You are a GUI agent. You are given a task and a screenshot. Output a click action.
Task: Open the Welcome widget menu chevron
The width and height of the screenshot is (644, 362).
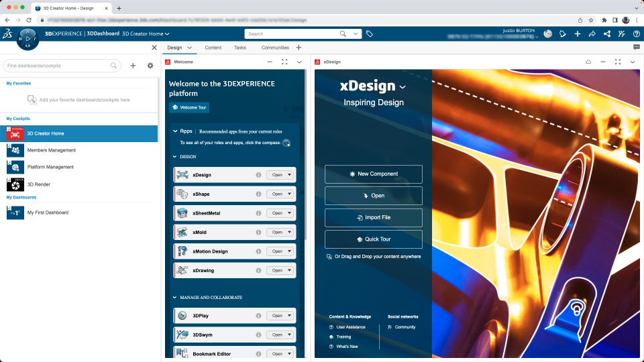(299, 62)
